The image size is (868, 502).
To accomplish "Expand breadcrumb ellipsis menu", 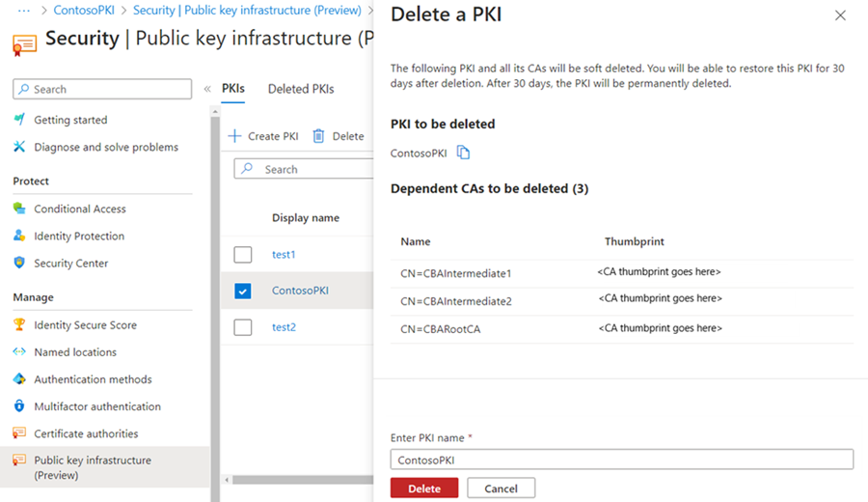I will click(x=24, y=11).
